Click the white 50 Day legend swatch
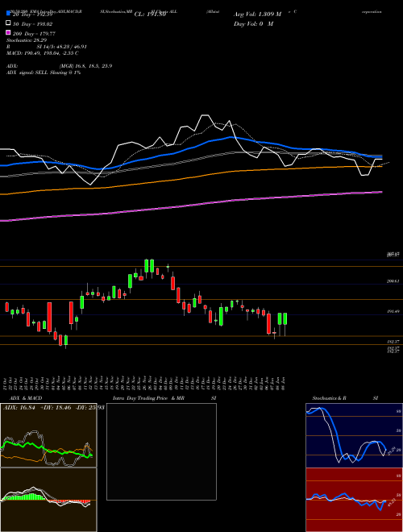403x532 pixels. (x=8, y=23)
